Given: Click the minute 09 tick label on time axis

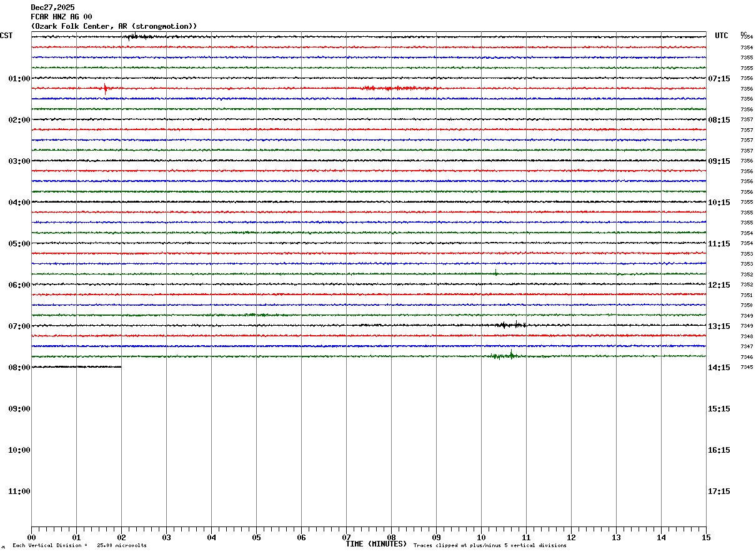Looking at the screenshot, I should 436,537.
